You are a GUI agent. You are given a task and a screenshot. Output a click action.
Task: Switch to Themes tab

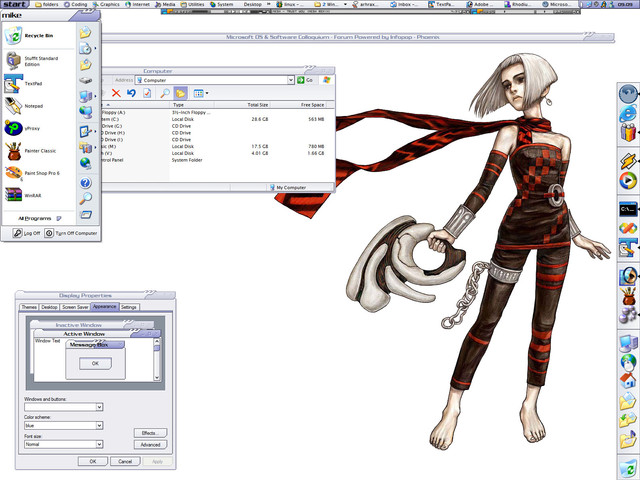click(29, 307)
